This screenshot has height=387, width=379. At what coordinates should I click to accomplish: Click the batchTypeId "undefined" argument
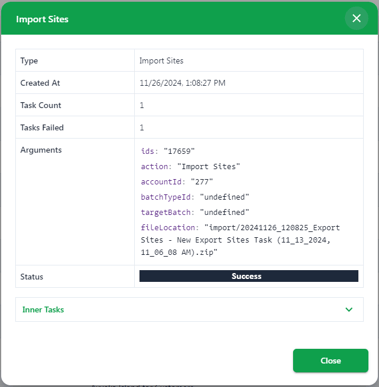[195, 197]
